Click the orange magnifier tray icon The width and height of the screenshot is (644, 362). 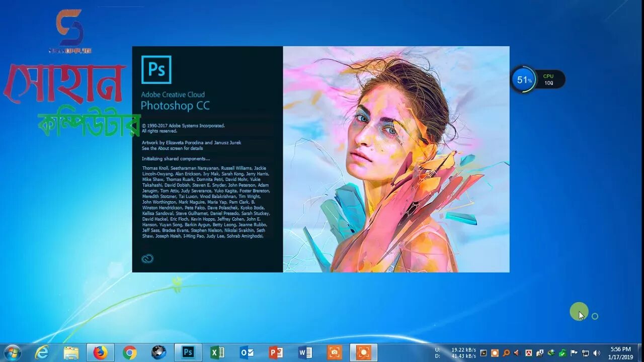click(506, 353)
